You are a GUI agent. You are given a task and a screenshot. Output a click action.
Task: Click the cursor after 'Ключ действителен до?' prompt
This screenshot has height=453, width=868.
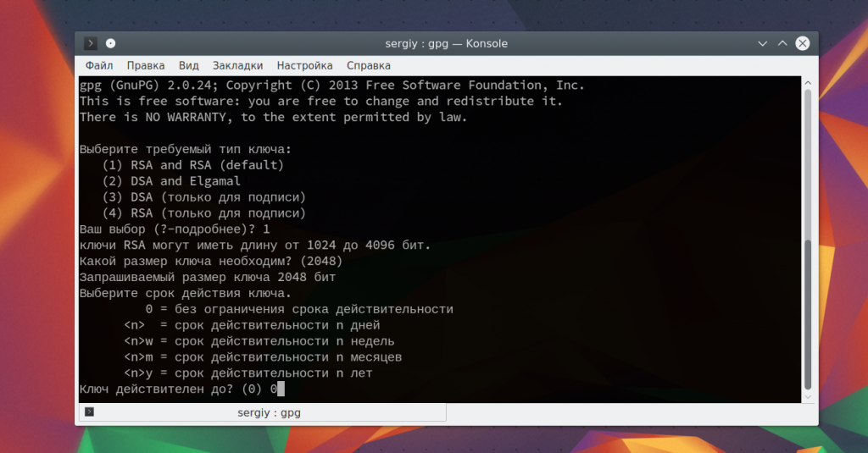281,389
